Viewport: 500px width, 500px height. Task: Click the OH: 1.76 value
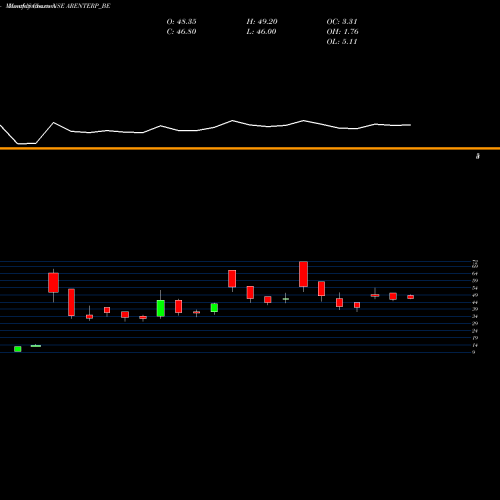click(342, 32)
